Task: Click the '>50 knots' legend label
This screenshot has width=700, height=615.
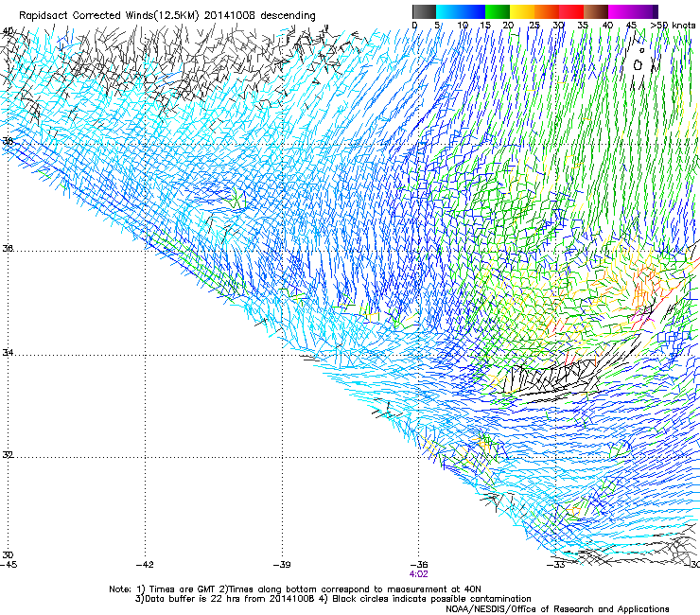Action: pyautogui.click(x=673, y=25)
